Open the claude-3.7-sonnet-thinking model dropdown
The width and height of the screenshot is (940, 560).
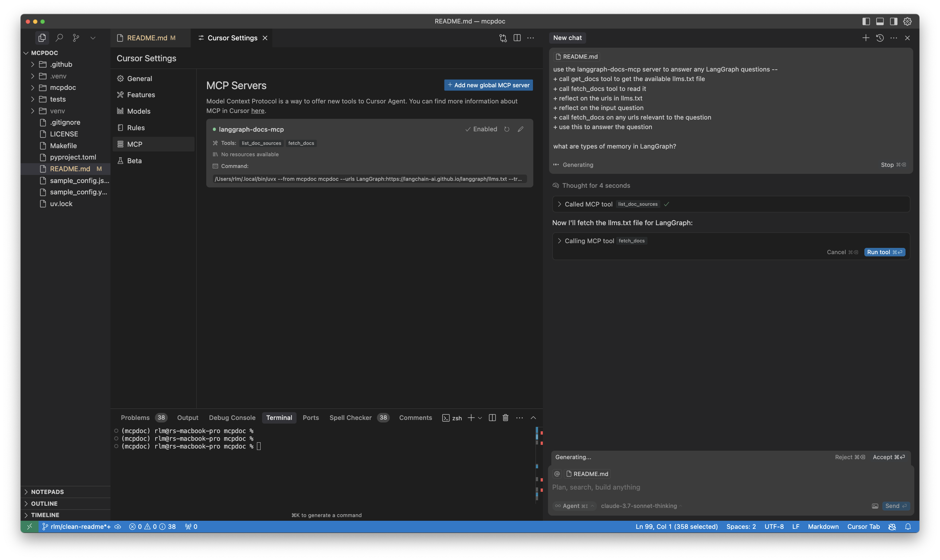[641, 506]
